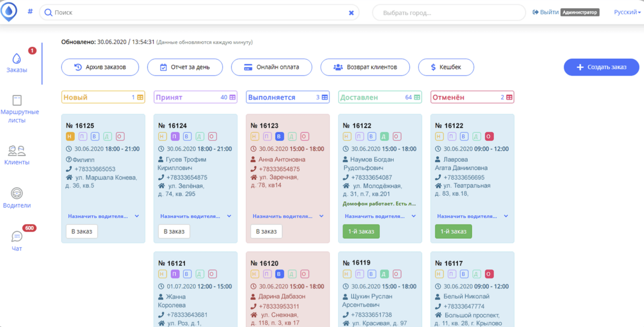Click 1-й заказ on Наумов Богдан card

point(361,231)
